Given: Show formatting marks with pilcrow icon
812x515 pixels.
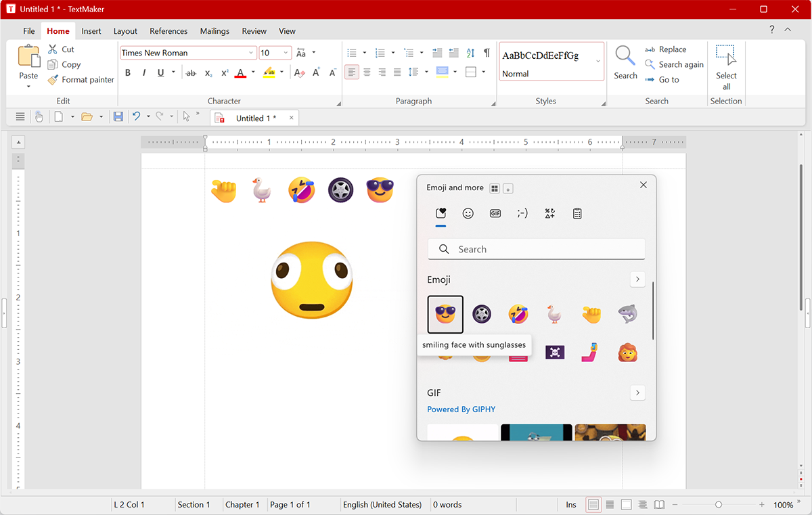Looking at the screenshot, I should 487,53.
